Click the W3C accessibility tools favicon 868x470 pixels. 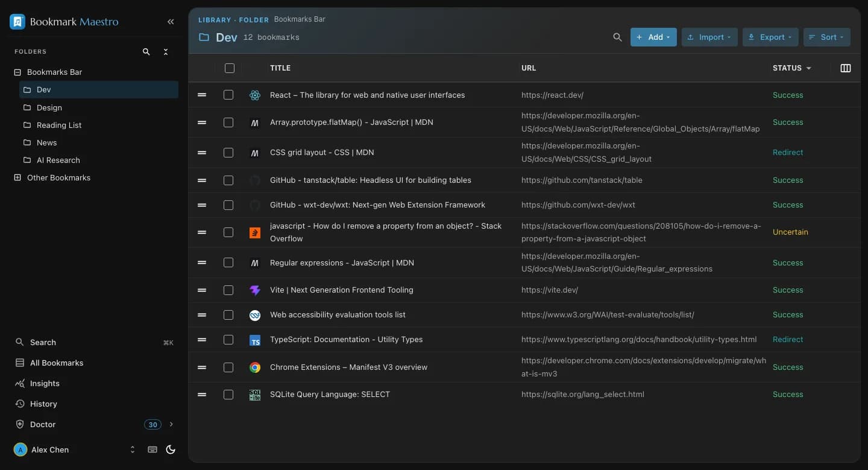(x=255, y=315)
